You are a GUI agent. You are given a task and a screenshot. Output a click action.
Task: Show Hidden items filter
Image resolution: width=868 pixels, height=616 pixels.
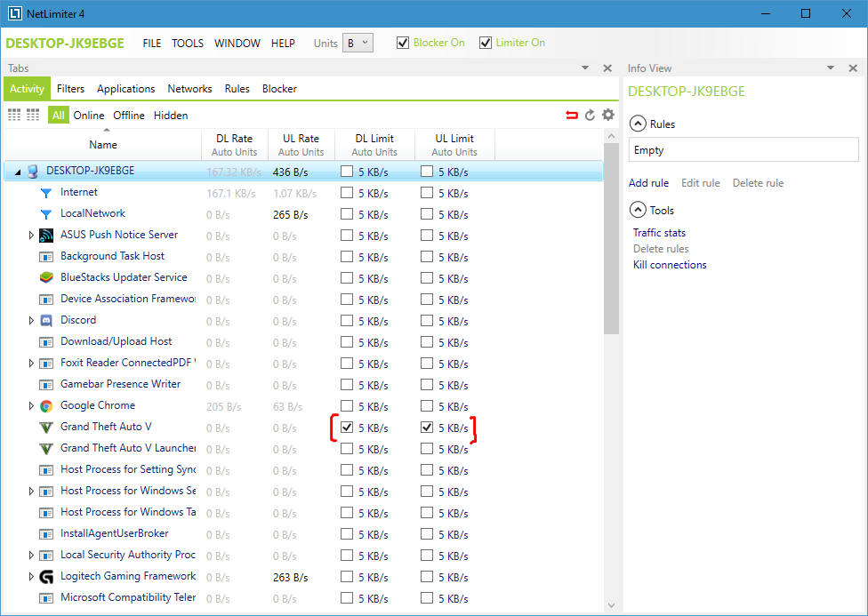(x=171, y=116)
